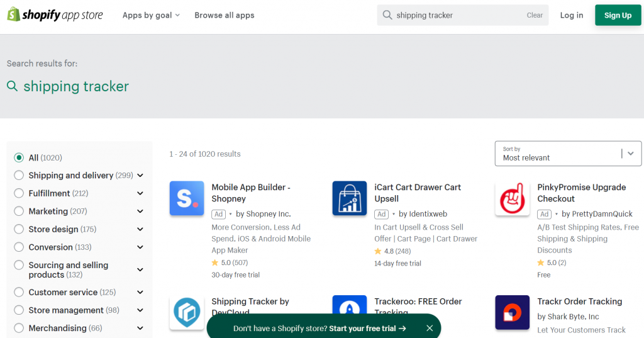
Task: Click the 'Search results for:' label
Action: [42, 64]
